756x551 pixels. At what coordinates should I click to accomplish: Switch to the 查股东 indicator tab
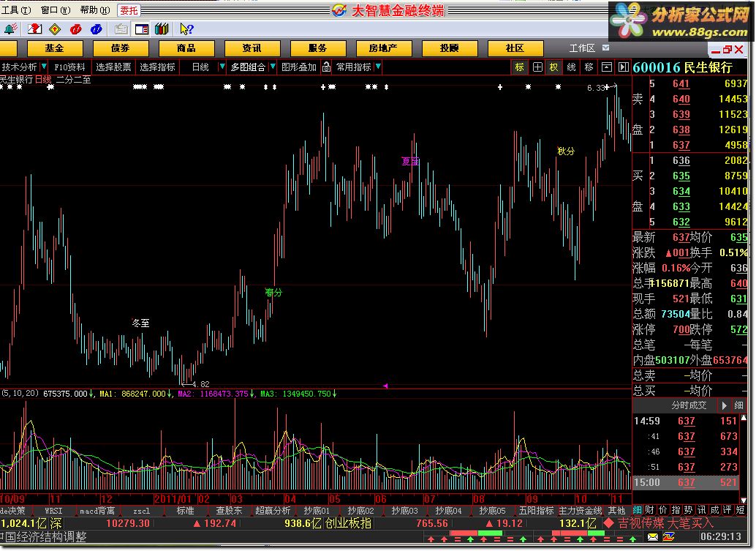tap(229, 511)
